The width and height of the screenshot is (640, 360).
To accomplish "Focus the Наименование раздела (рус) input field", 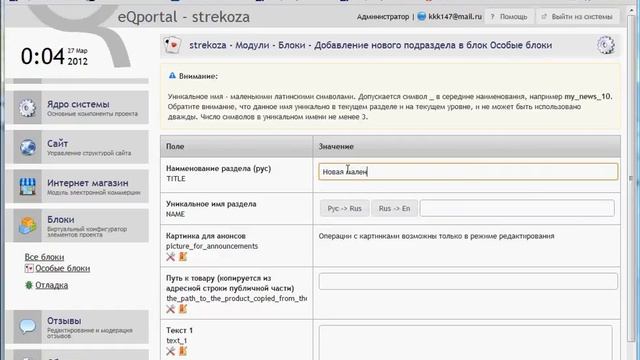I will coord(468,171).
